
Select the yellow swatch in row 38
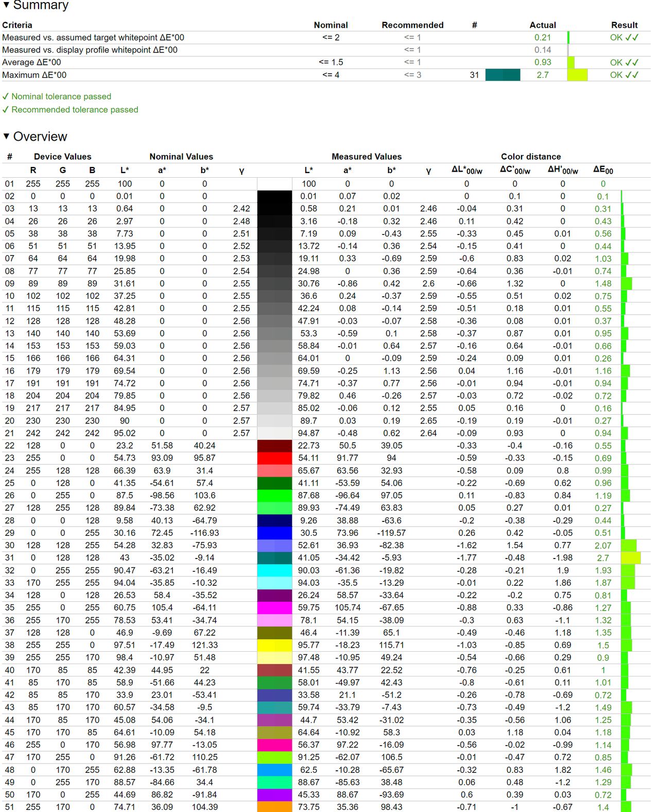pyautogui.click(x=274, y=645)
